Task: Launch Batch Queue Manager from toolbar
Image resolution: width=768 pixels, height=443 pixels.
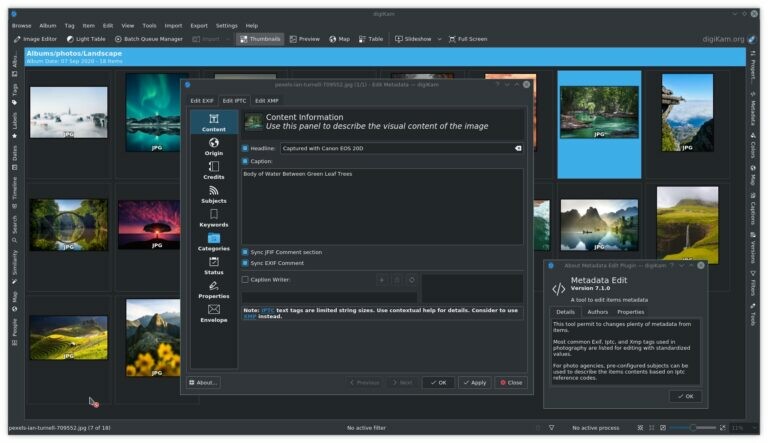Action: click(148, 39)
